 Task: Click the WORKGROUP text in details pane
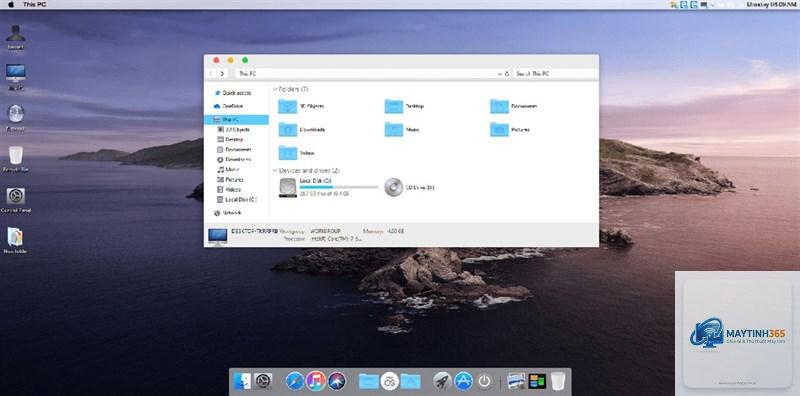[x=326, y=231]
